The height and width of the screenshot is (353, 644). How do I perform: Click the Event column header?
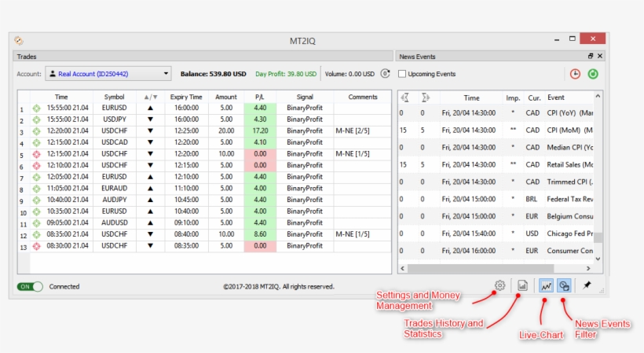tap(556, 97)
